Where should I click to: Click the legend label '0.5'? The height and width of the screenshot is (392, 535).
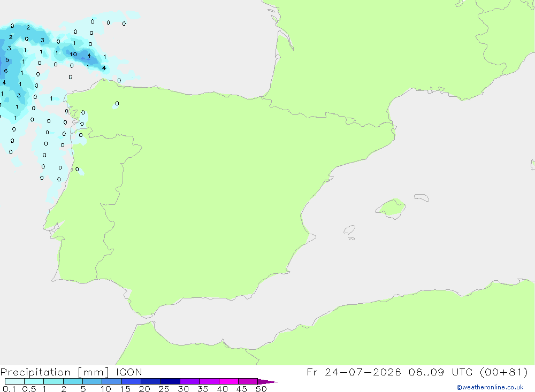[x=29, y=389]
